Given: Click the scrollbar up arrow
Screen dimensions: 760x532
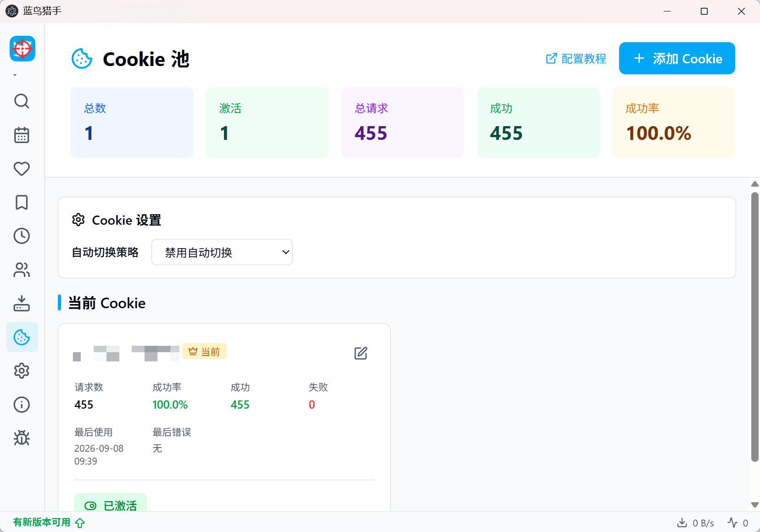Looking at the screenshot, I should [x=754, y=184].
